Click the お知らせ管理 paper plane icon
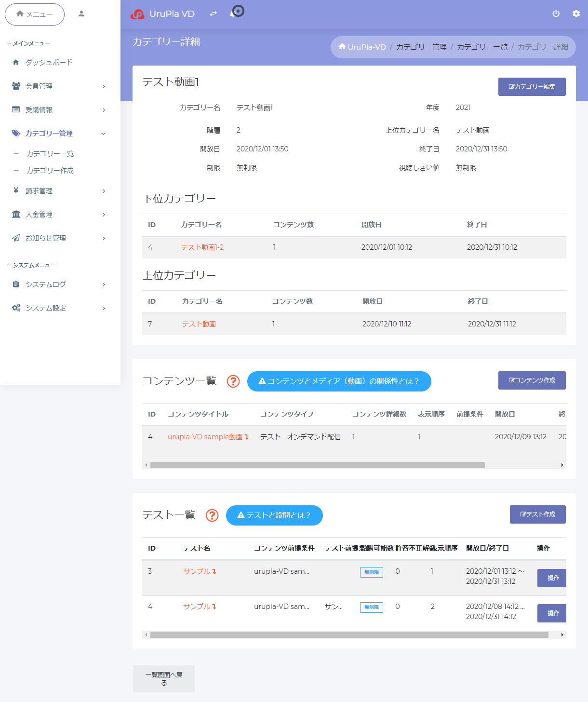This screenshot has height=702, width=588. (16, 238)
